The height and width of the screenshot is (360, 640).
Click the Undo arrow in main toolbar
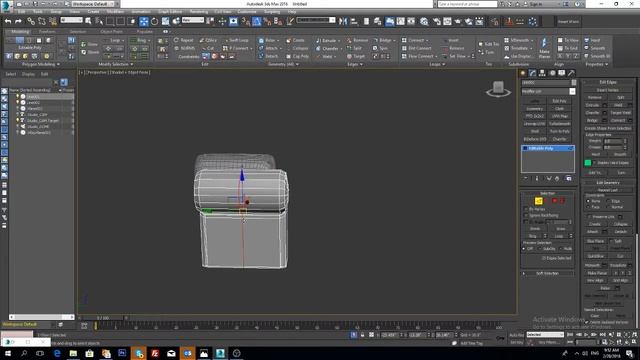point(8,21)
